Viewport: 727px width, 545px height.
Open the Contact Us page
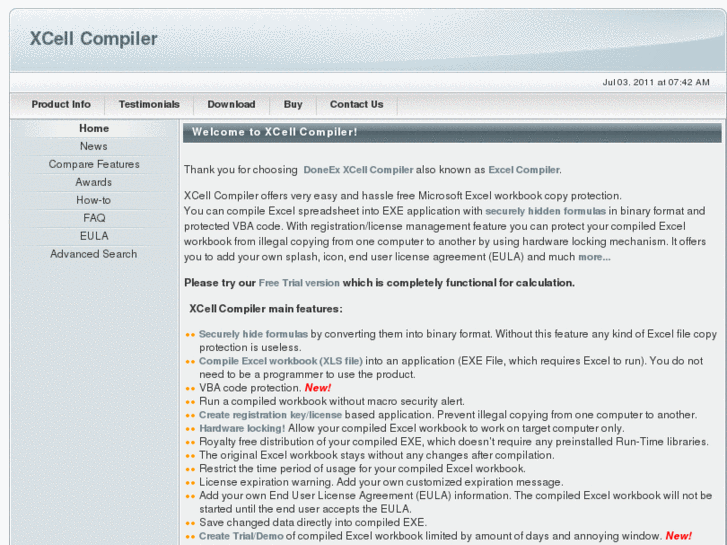click(357, 104)
